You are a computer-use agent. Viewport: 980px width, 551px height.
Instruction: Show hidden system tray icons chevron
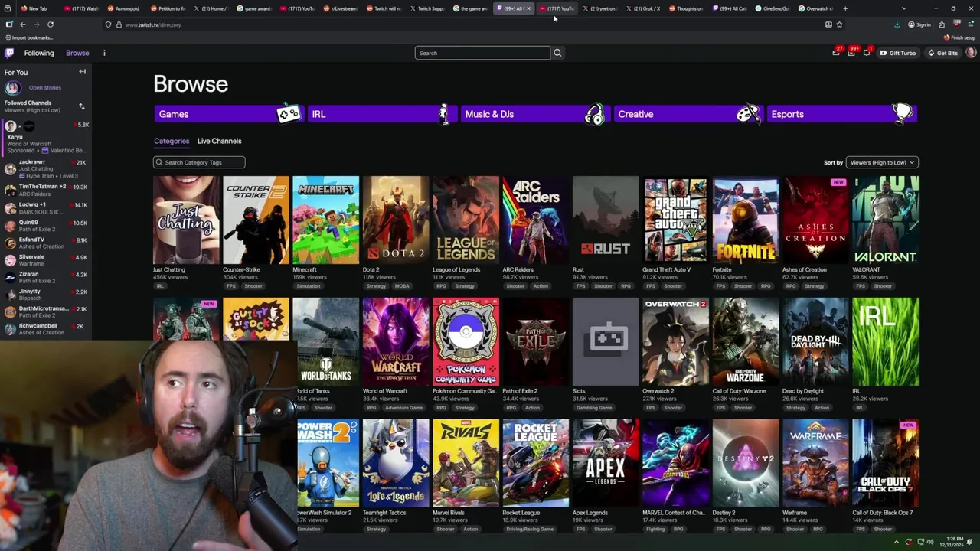(897, 542)
